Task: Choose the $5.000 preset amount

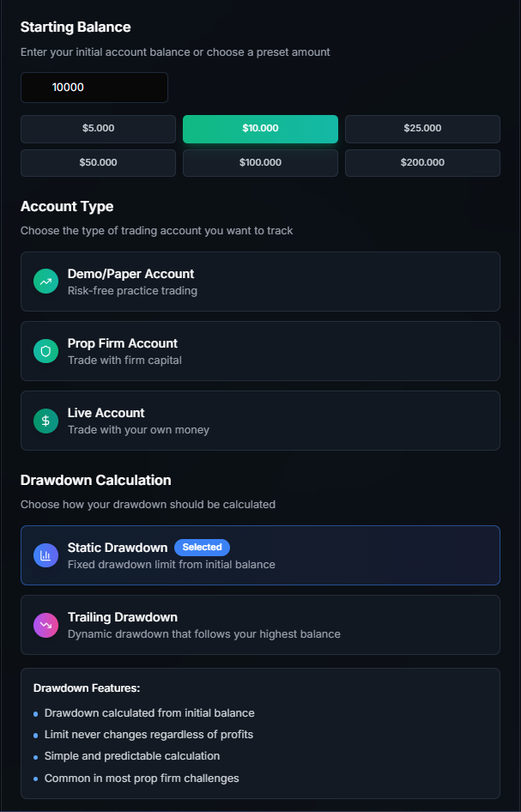Action: 98,129
